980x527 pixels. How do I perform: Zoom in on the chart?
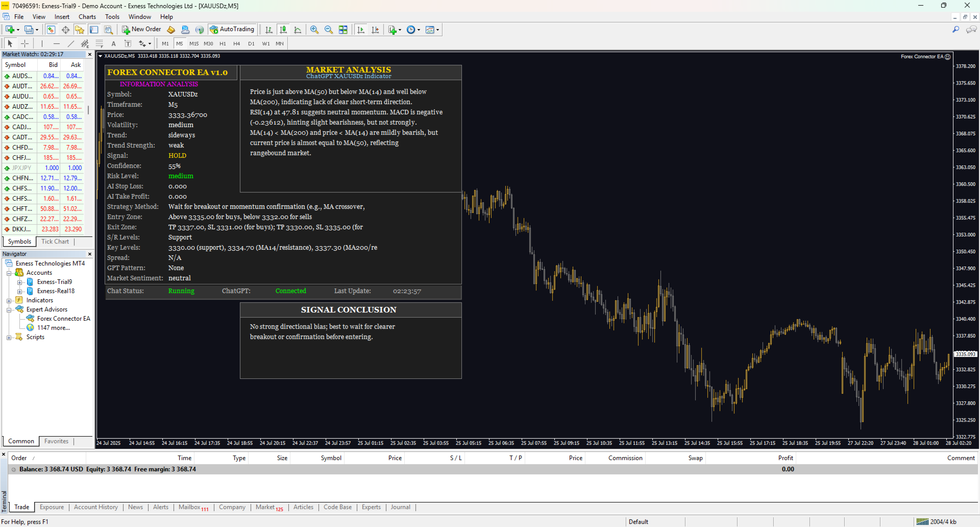tap(314, 30)
